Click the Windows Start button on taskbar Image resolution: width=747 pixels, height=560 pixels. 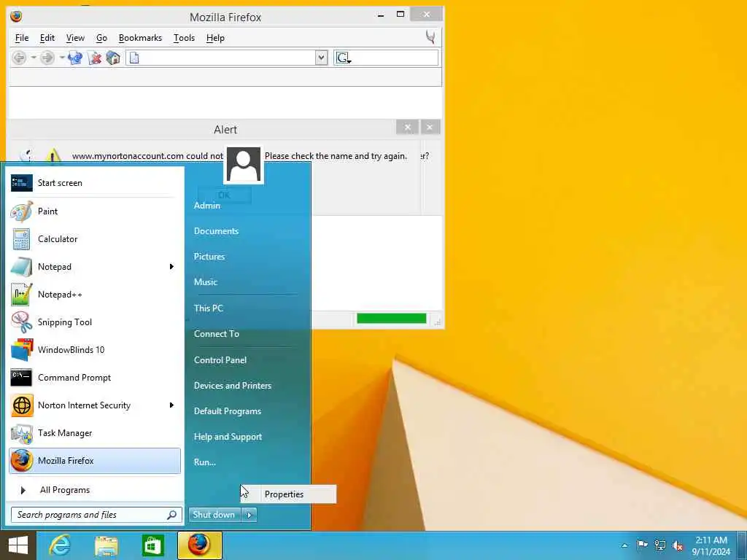18,545
